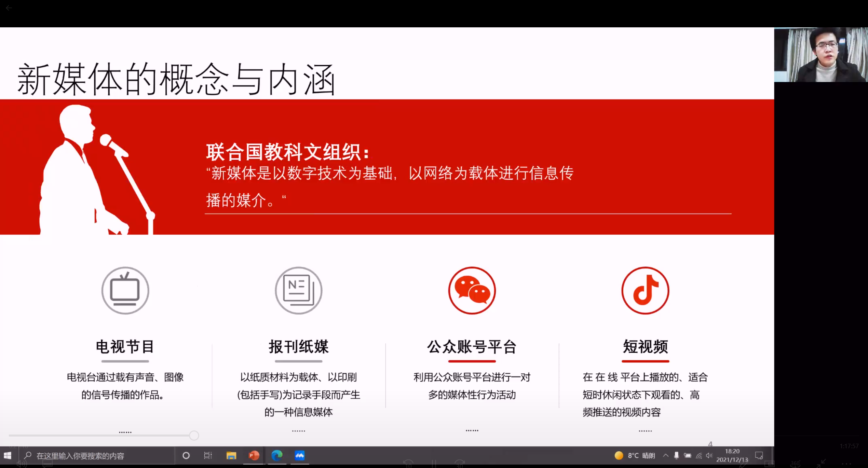The width and height of the screenshot is (868, 468).
Task: Open the Windows Start menu
Action: [x=8, y=456]
